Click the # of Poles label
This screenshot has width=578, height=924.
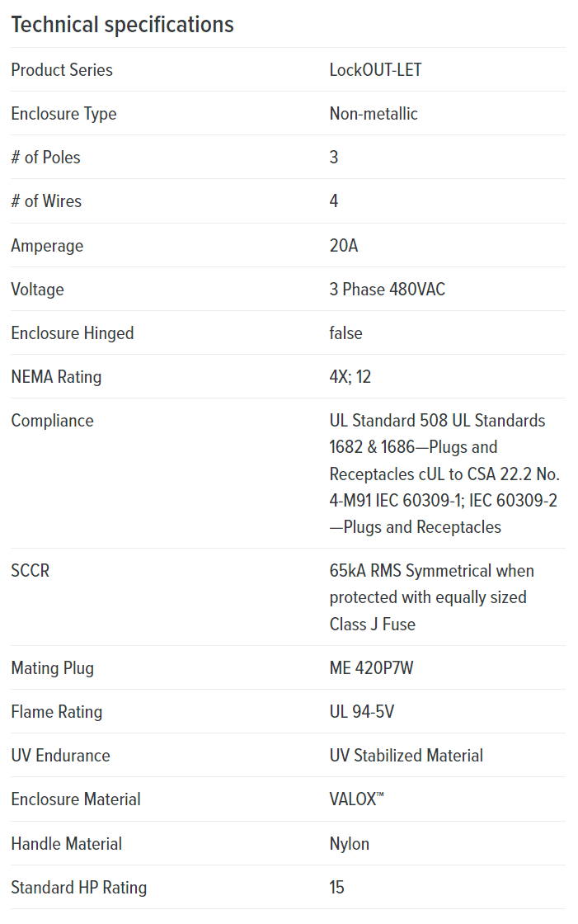[x=46, y=158]
